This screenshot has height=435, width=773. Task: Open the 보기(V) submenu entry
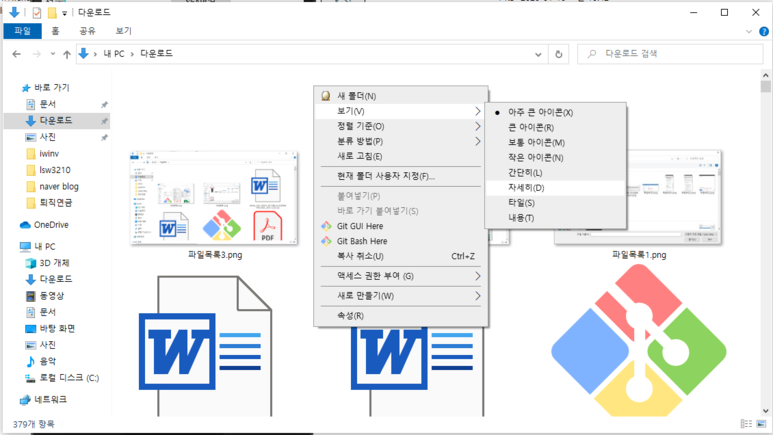tap(401, 111)
